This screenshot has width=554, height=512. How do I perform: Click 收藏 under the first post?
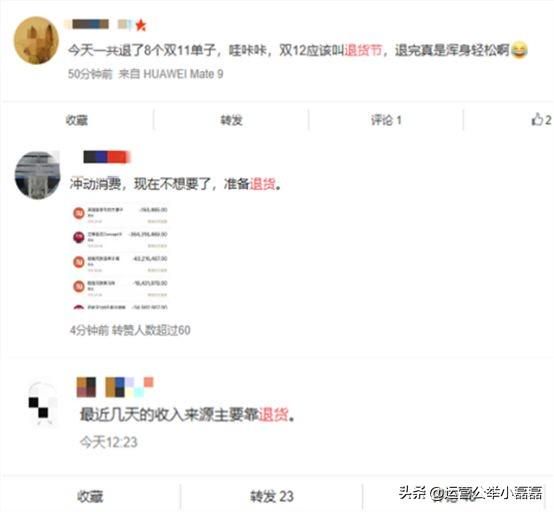pos(77,120)
